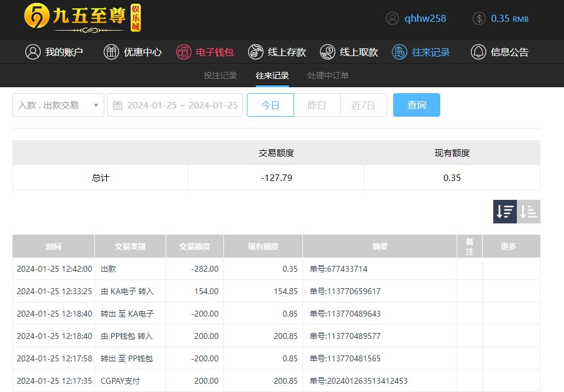This screenshot has height=392, width=564.
Task: Open the 2024-01-25 date range picker
Action: click(175, 105)
